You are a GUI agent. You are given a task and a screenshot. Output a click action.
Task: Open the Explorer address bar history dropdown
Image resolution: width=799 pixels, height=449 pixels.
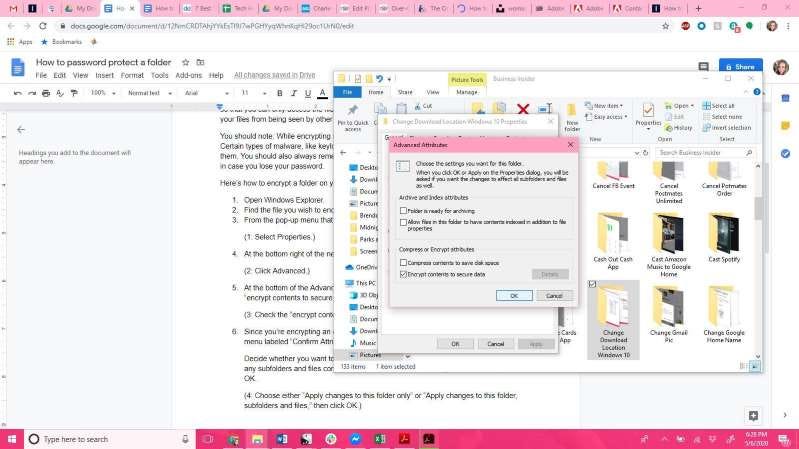[x=636, y=152]
